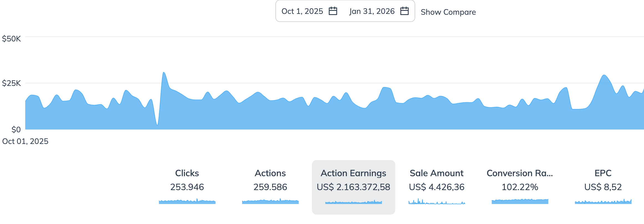Click the tallest peak in the earnings chart
This screenshot has width=644, height=224.
click(x=164, y=73)
